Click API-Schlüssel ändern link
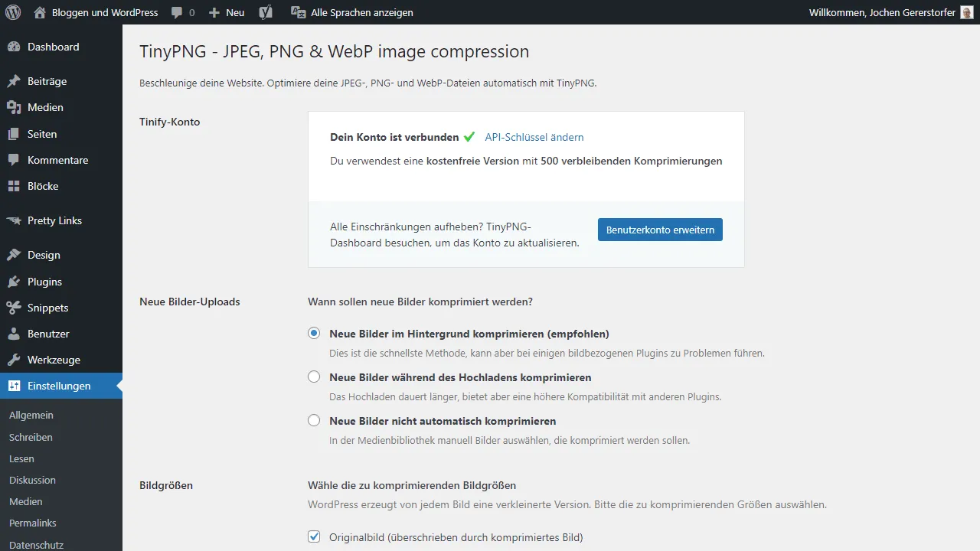 (534, 137)
